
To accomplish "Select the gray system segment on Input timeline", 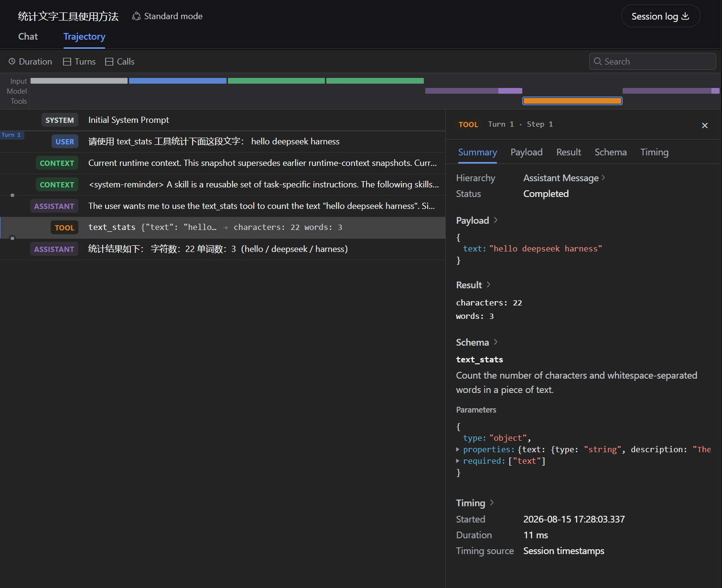I will click(x=79, y=81).
